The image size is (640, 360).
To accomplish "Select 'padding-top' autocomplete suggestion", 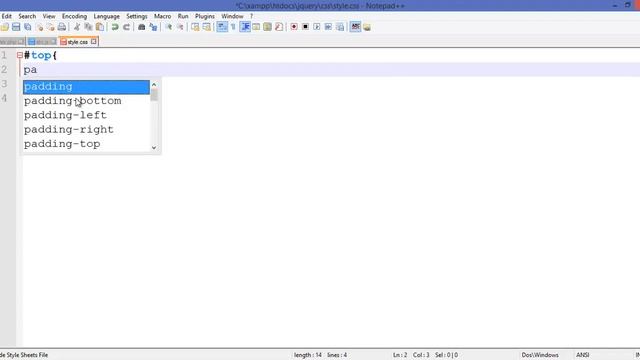I will coord(86,144).
